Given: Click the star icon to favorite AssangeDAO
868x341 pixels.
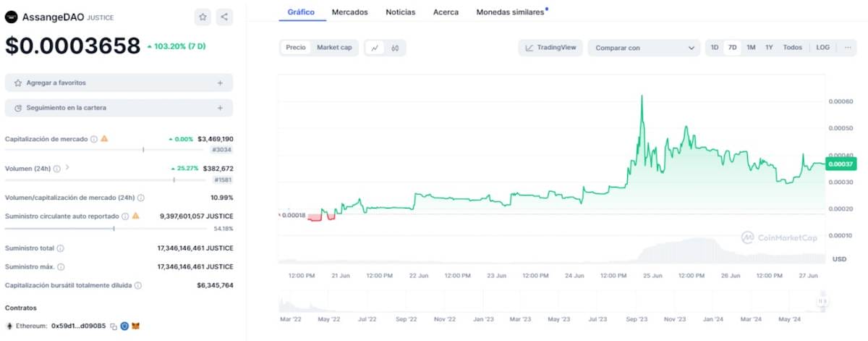Looking at the screenshot, I should tap(203, 17).
